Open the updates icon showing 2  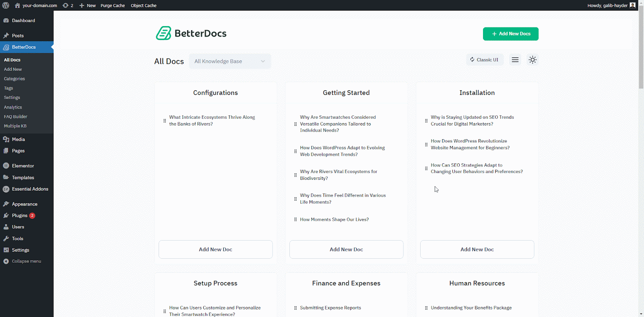68,5
